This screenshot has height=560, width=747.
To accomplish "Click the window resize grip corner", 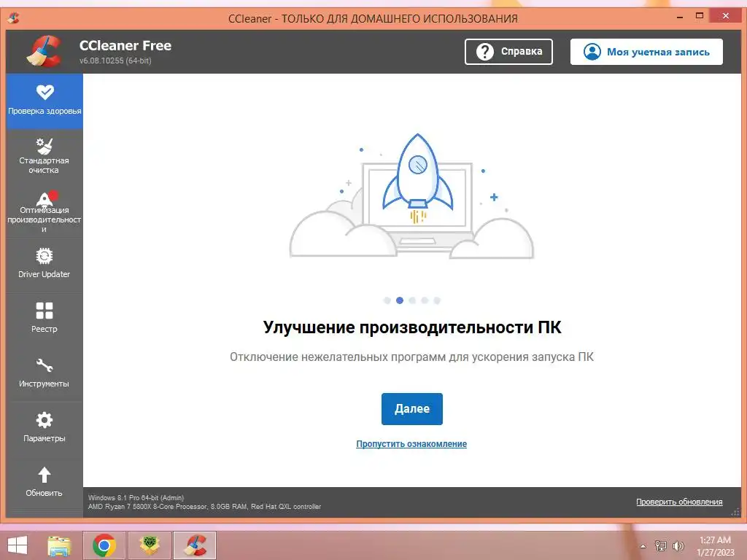I will tap(735, 512).
